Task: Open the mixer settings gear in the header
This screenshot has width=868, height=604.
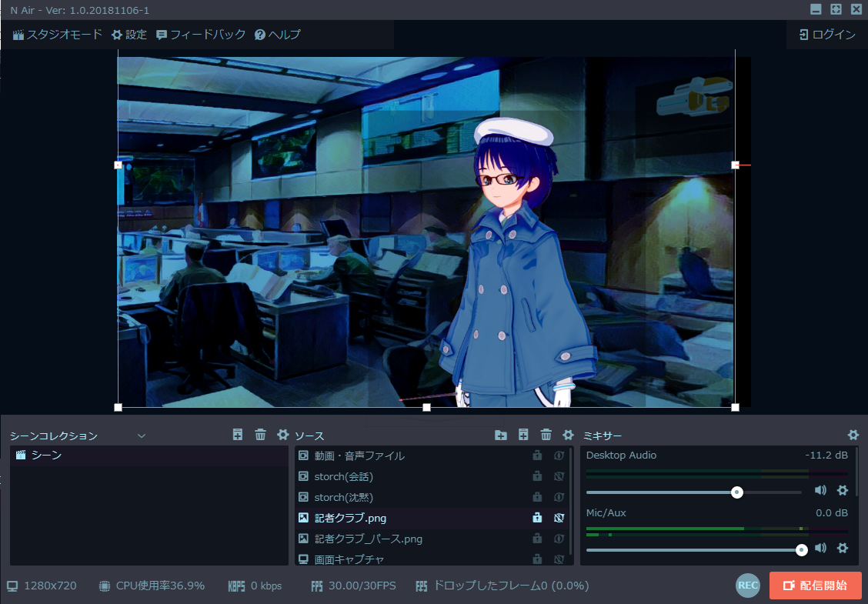Action: [853, 435]
